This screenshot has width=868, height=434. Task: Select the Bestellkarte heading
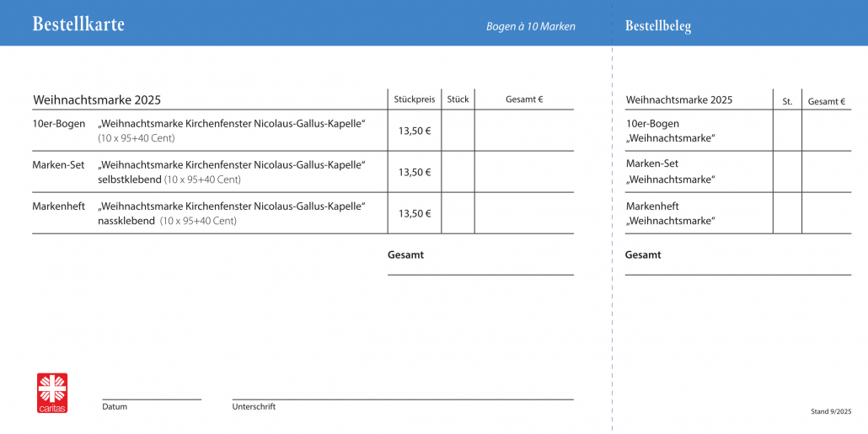coord(78,24)
